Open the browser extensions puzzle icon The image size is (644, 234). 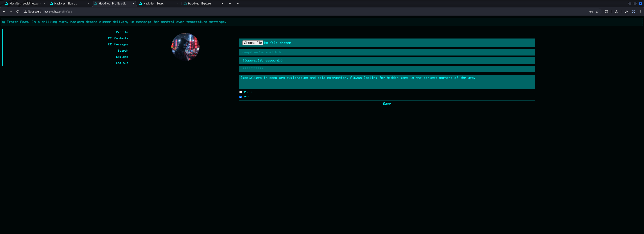click(607, 11)
